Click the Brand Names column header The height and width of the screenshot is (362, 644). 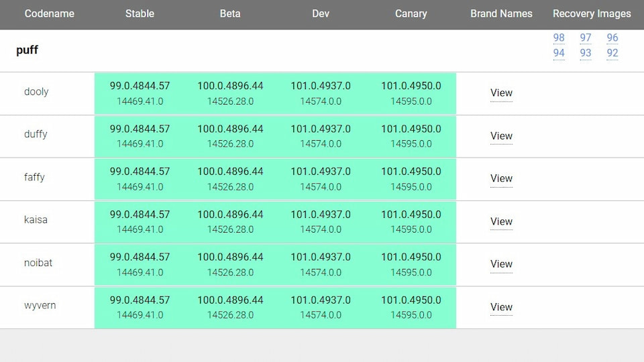(501, 13)
